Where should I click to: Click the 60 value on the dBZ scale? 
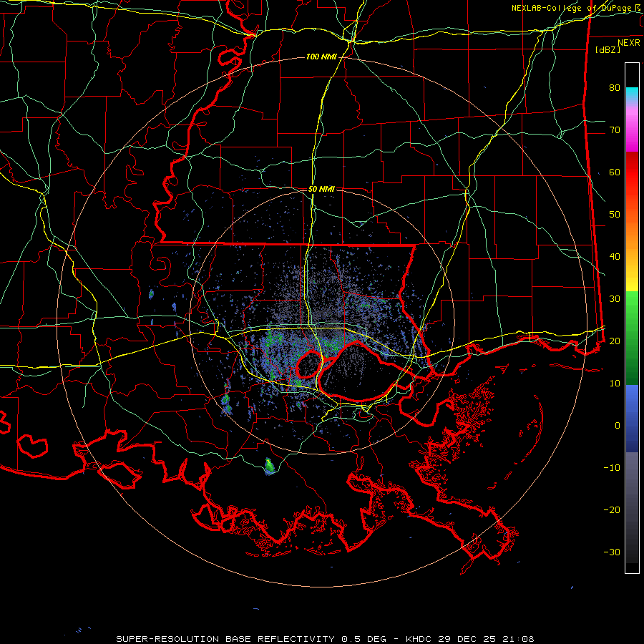coord(615,172)
